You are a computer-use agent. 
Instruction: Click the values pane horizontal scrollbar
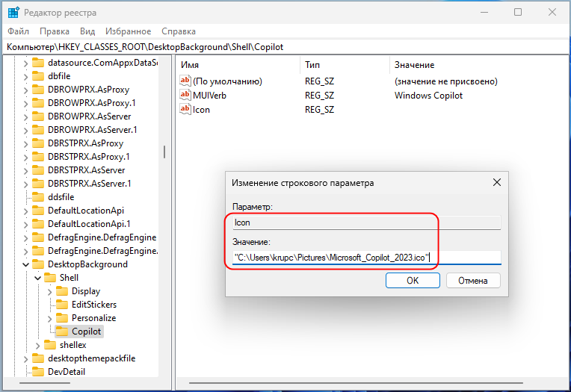pyautogui.click(x=356, y=383)
